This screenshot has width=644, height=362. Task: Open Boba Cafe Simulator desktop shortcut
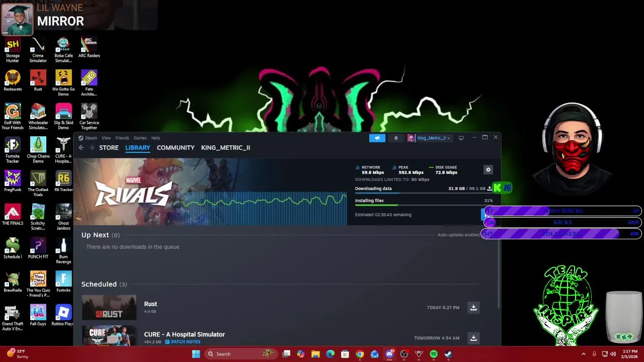[x=63, y=50]
